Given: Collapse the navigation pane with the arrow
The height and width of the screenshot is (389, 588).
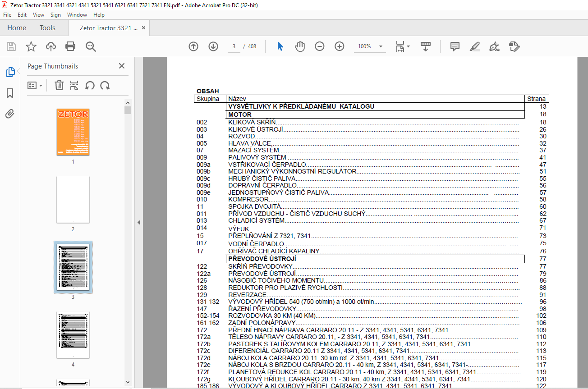Looking at the screenshot, I should tap(139, 223).
